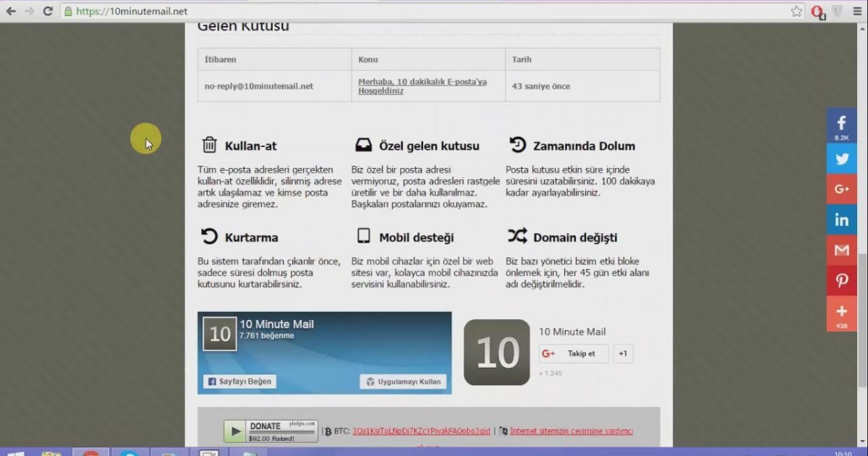
Task: Share through Gmail sidebar button
Action: 841,250
